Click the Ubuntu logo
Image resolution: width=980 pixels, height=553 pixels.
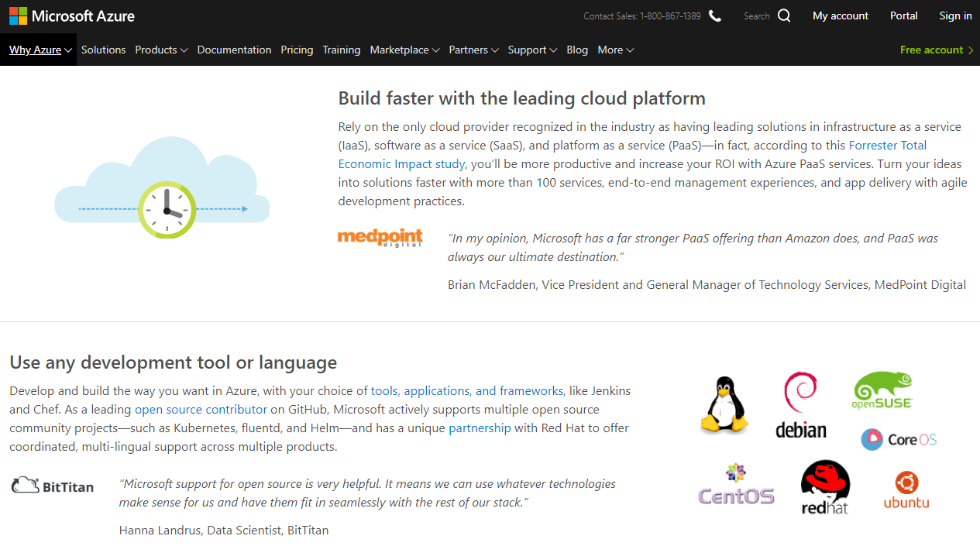tap(906, 490)
